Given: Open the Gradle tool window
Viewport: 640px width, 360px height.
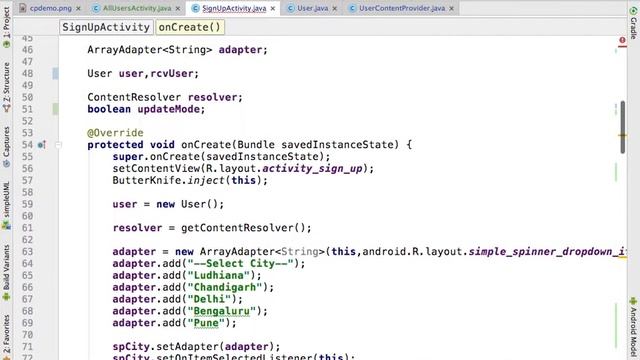Looking at the screenshot, I should (x=633, y=22).
